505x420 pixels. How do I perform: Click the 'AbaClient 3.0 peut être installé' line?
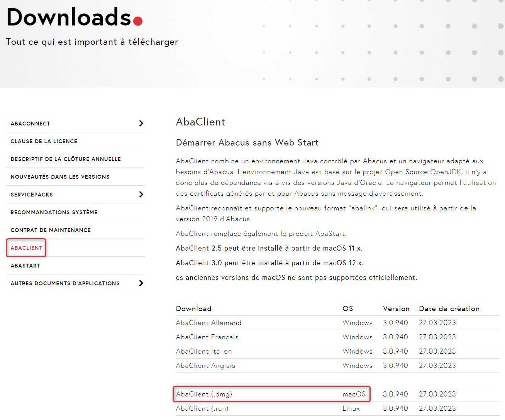pyautogui.click(x=269, y=263)
